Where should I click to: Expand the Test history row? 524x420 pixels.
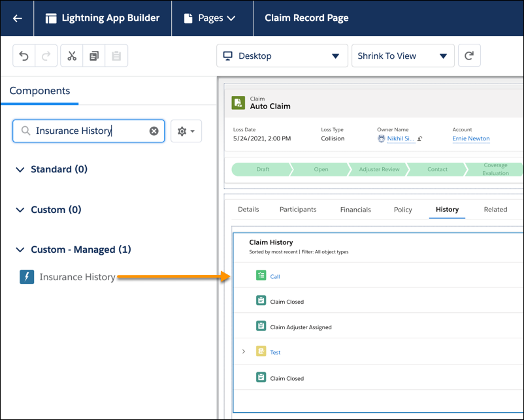pyautogui.click(x=244, y=351)
